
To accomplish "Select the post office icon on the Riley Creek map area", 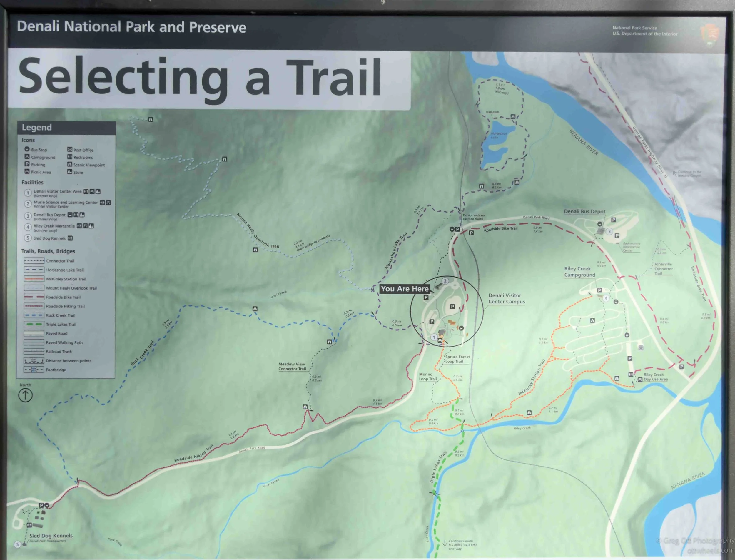I will [x=641, y=348].
